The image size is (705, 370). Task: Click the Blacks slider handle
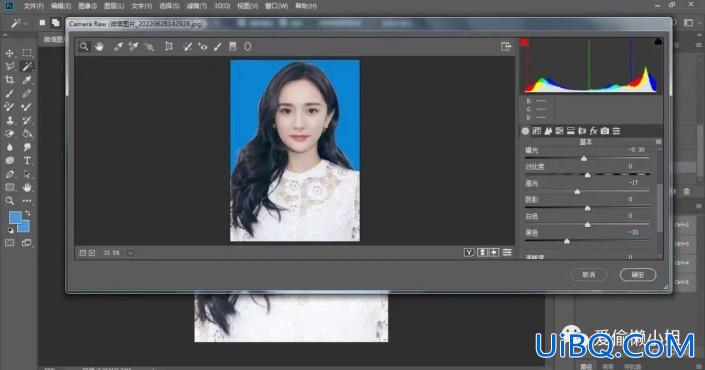click(567, 241)
